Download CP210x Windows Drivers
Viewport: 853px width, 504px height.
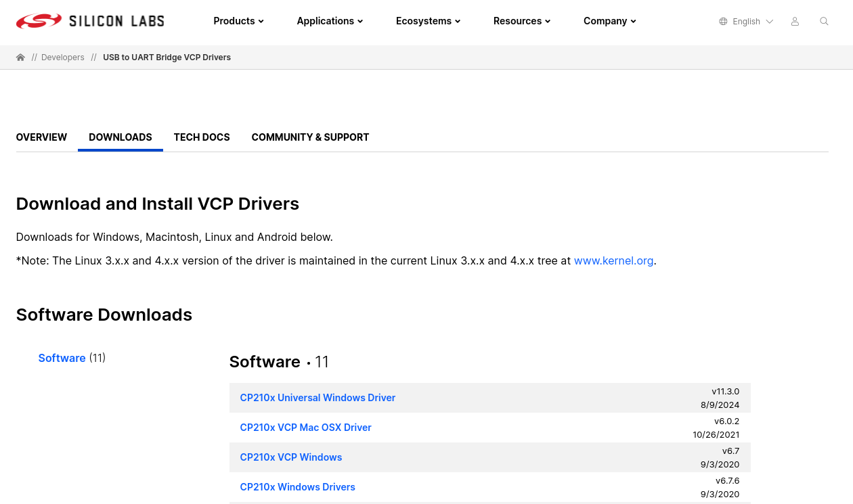tap(297, 487)
